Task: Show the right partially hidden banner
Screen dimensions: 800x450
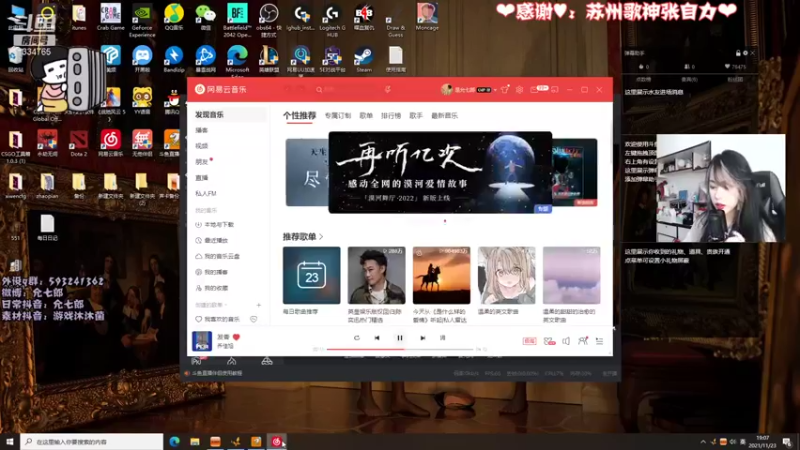Action: [575, 172]
